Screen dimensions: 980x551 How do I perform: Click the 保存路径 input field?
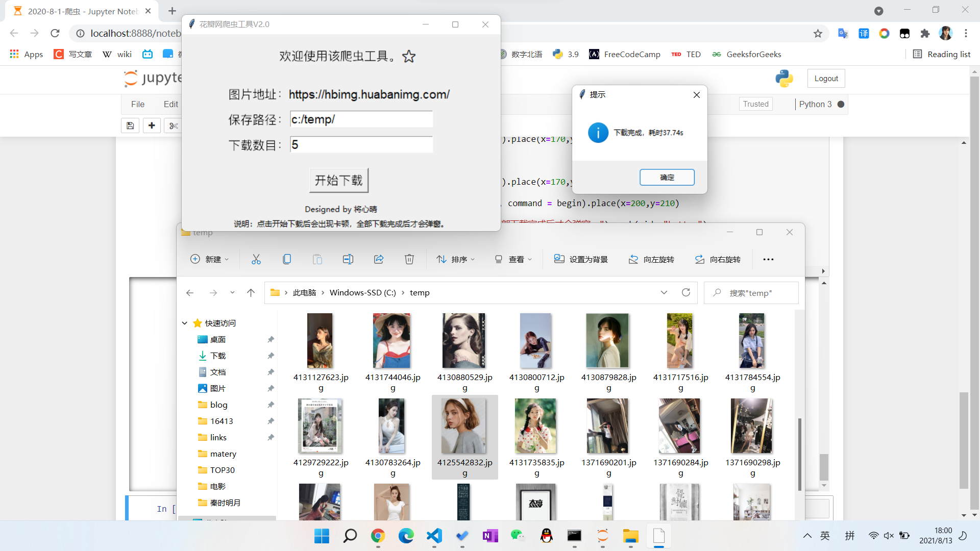(x=361, y=119)
